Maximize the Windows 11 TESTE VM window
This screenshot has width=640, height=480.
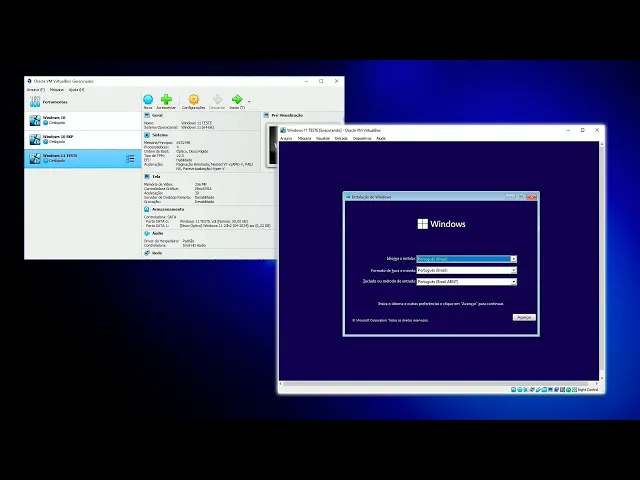582,130
